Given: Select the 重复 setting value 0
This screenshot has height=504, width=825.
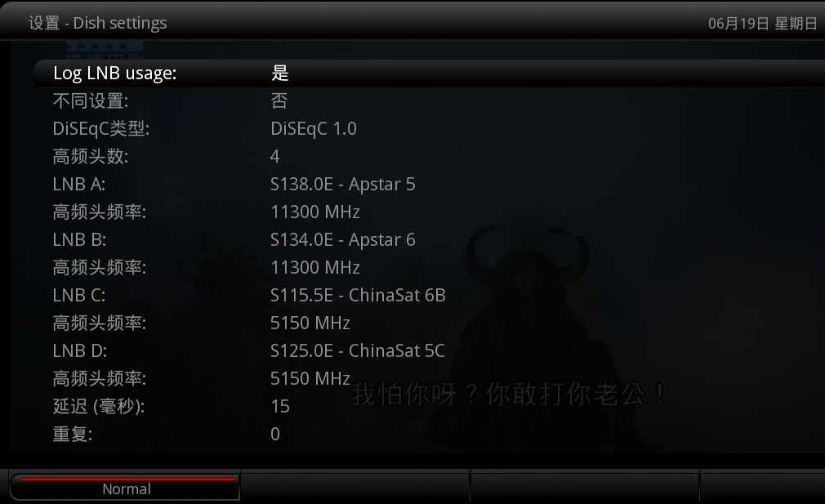Looking at the screenshot, I should pos(430,434).
